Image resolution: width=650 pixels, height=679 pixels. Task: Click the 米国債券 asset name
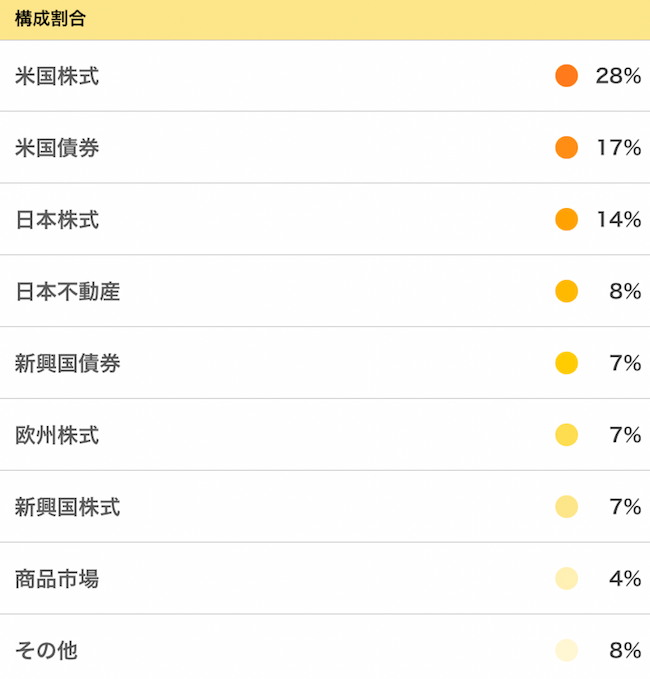pyautogui.click(x=57, y=148)
